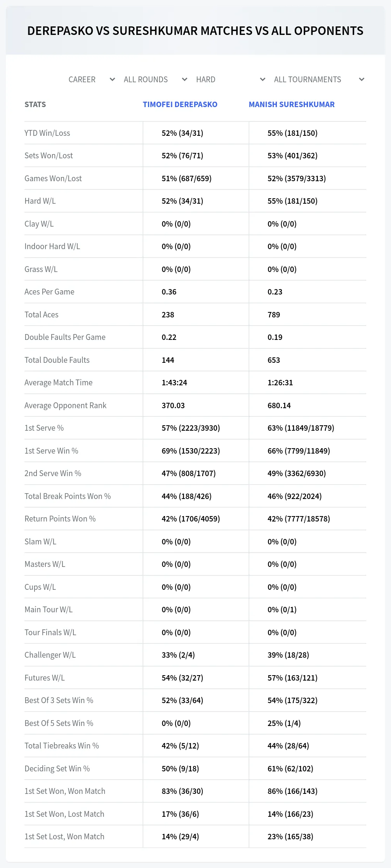This screenshot has height=868, width=391.
Task: Open Manish Sureshkumar player link
Action: 292,104
